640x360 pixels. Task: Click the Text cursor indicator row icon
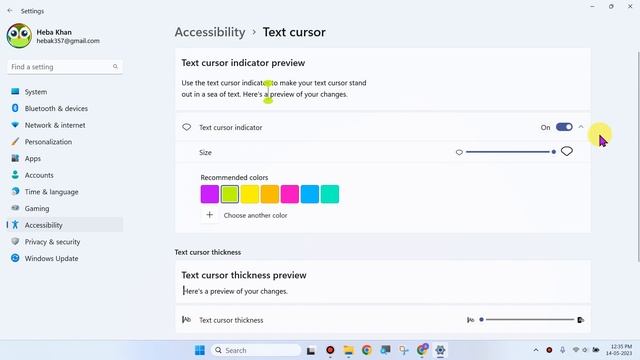coord(187,127)
